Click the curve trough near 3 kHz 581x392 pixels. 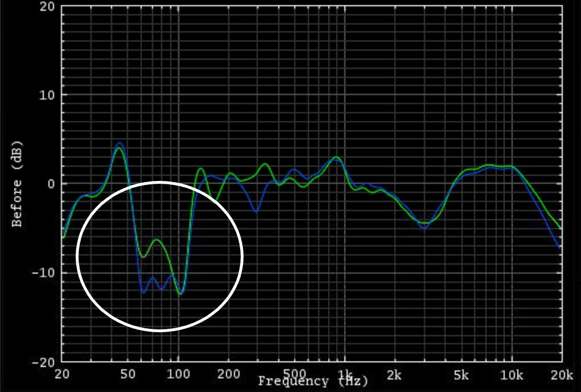(424, 226)
